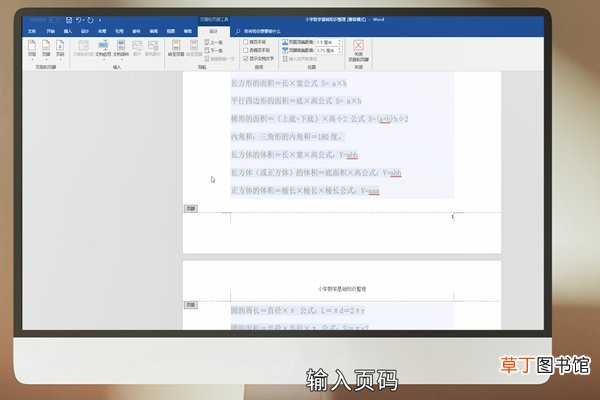
Task: Customize the Quick Access Toolbar dropdown arrow
Action: [100, 20]
